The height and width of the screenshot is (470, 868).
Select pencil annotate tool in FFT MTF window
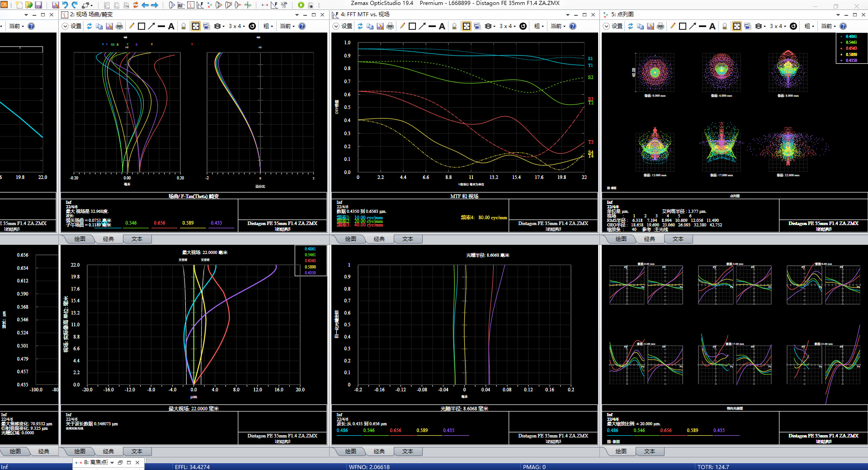(402, 26)
